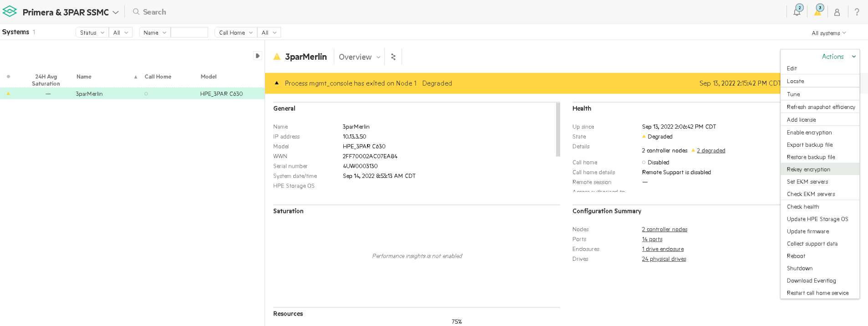
Task: Choose Restore backup file
Action: pos(820,157)
